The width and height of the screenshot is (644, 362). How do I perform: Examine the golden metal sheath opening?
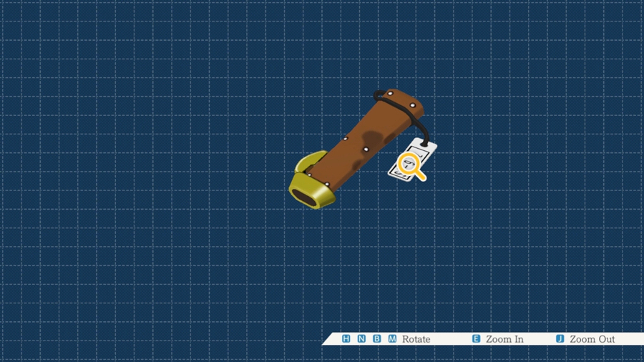click(x=312, y=190)
